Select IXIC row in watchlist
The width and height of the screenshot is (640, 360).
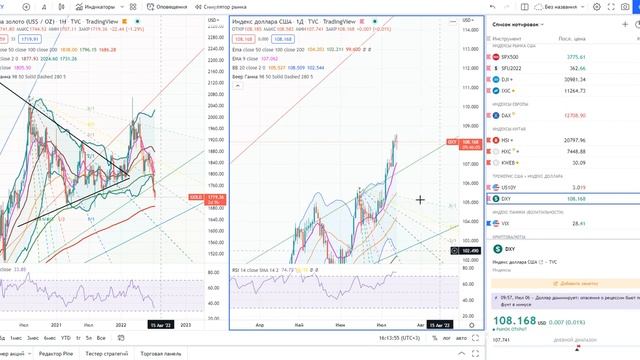tap(562, 91)
